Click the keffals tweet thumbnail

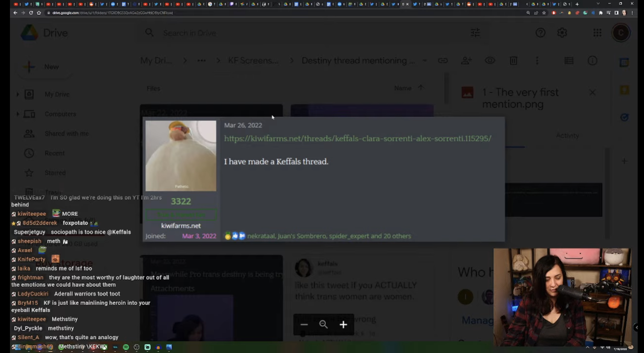coord(362,298)
